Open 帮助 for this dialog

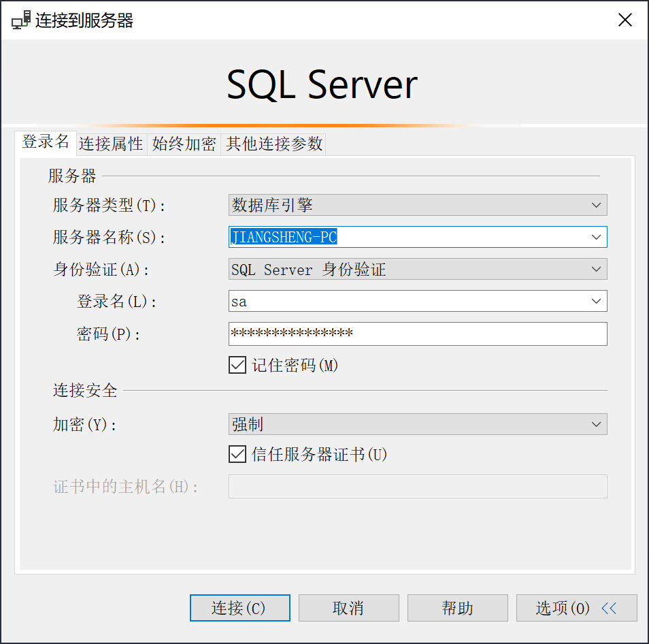(457, 608)
